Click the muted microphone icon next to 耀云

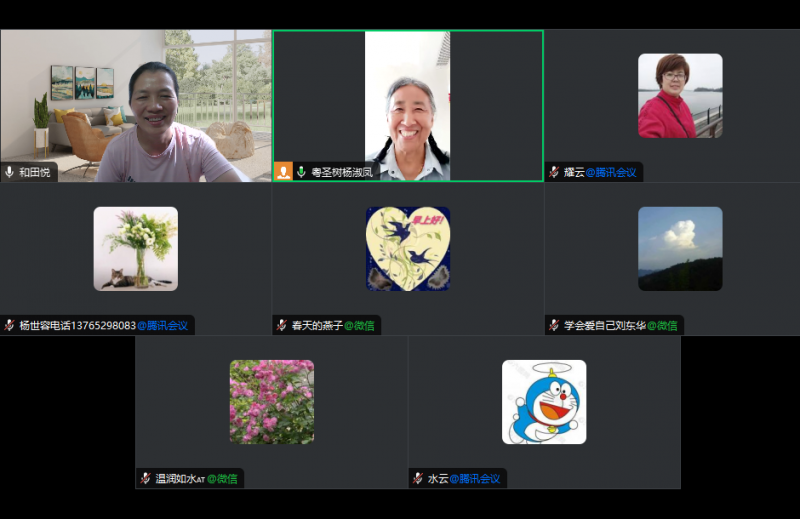(554, 172)
